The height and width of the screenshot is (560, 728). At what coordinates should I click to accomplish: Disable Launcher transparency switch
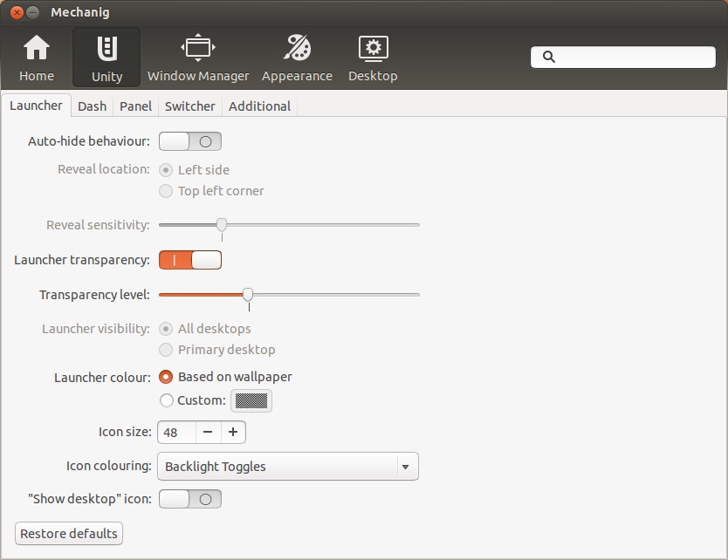pos(190,260)
